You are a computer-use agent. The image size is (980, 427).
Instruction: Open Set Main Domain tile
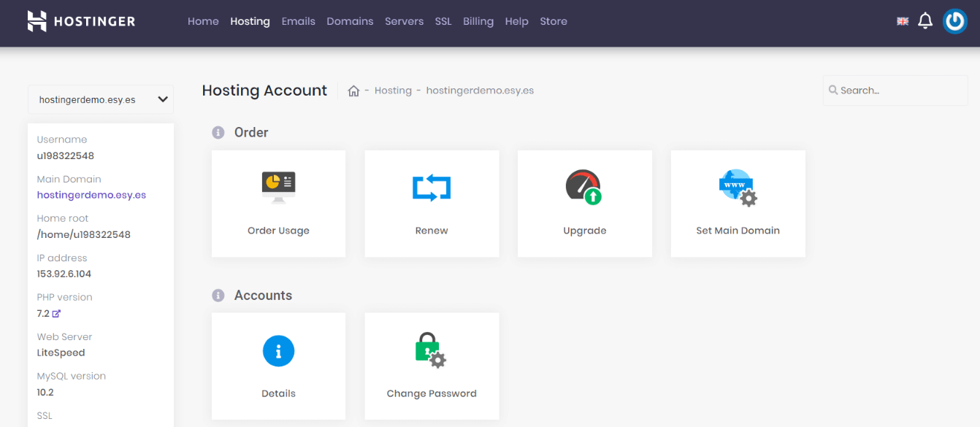click(738, 204)
